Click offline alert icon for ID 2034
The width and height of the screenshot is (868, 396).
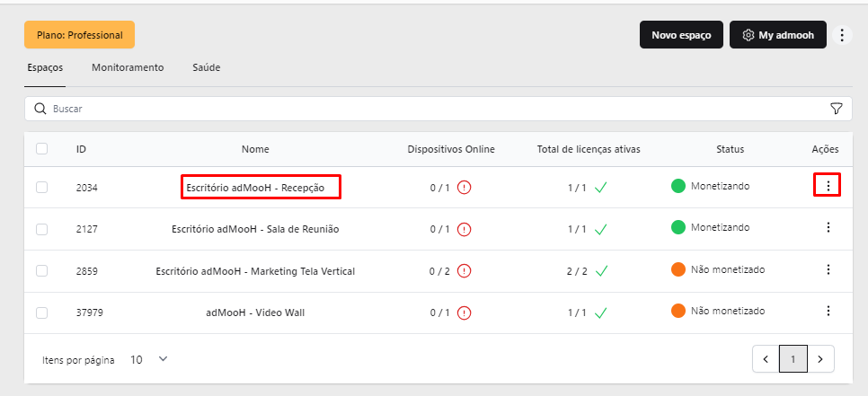pos(464,188)
